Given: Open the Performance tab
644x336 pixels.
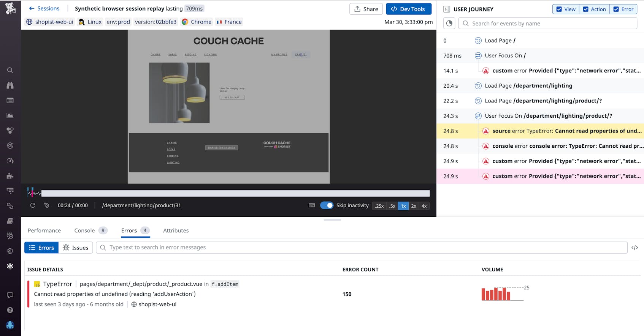Looking at the screenshot, I should click(x=44, y=230).
